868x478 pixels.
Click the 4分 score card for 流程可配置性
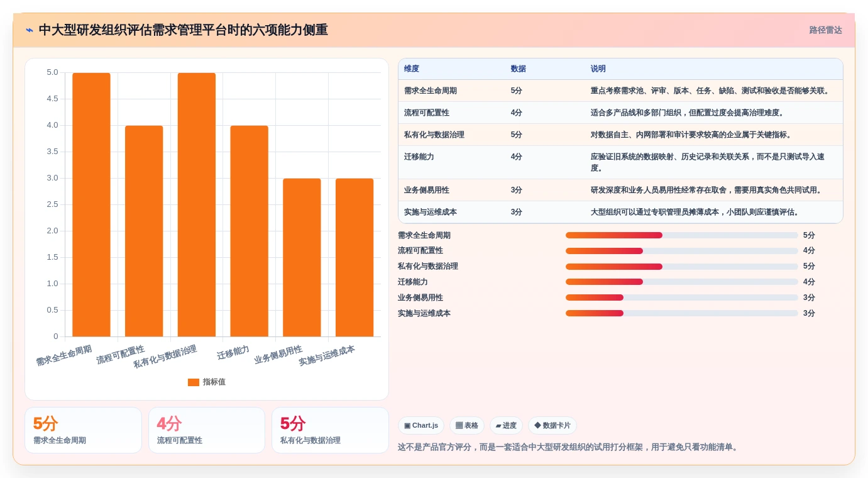click(207, 430)
